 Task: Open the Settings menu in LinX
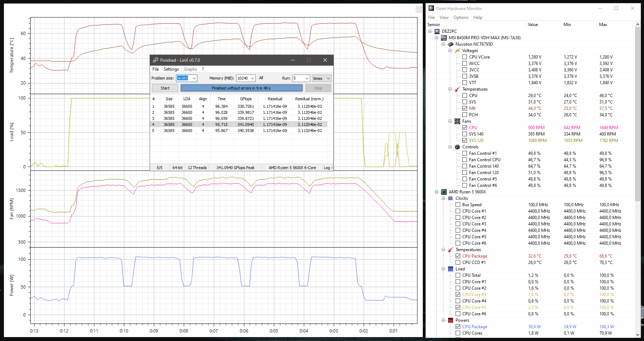click(171, 69)
